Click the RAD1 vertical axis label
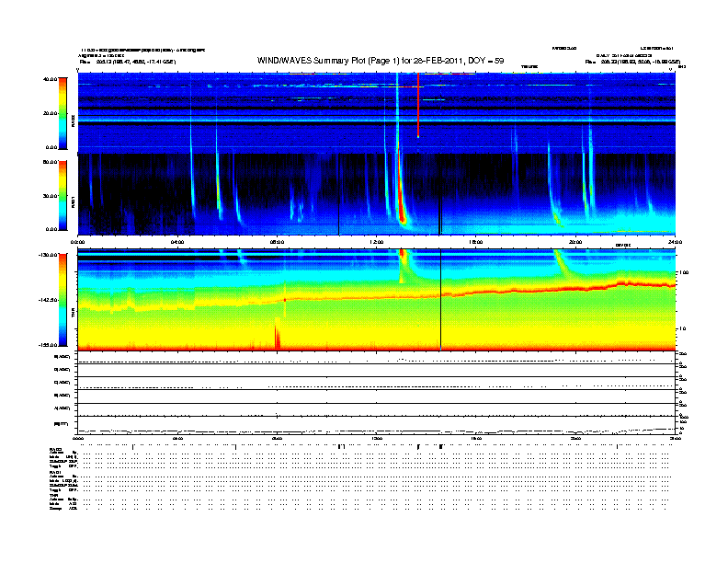728x563 pixels. (73, 201)
